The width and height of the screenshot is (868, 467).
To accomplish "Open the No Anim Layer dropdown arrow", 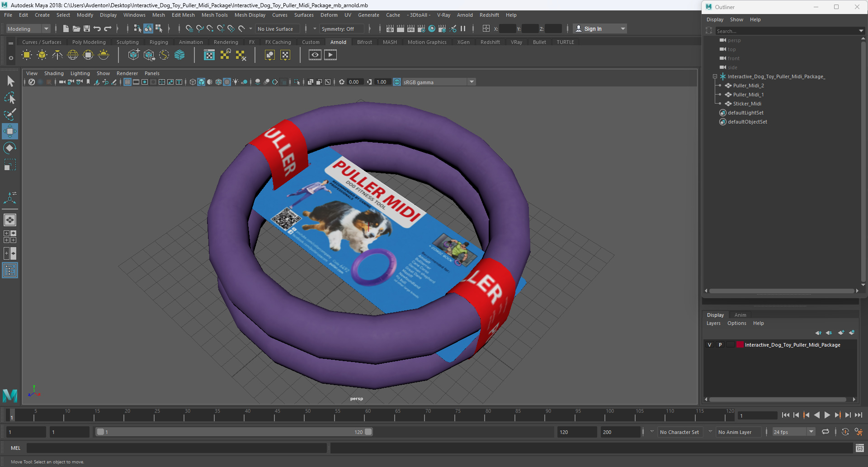I will pyautogui.click(x=710, y=432).
